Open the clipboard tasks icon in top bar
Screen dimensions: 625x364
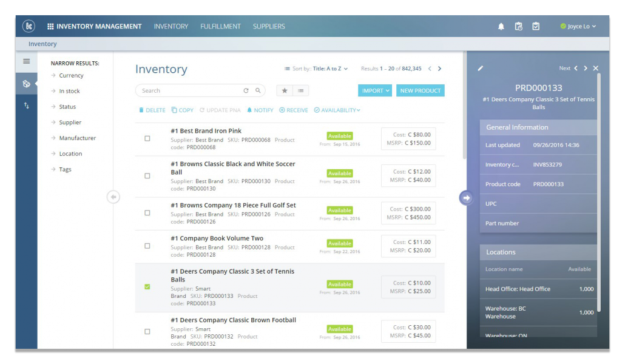[536, 26]
